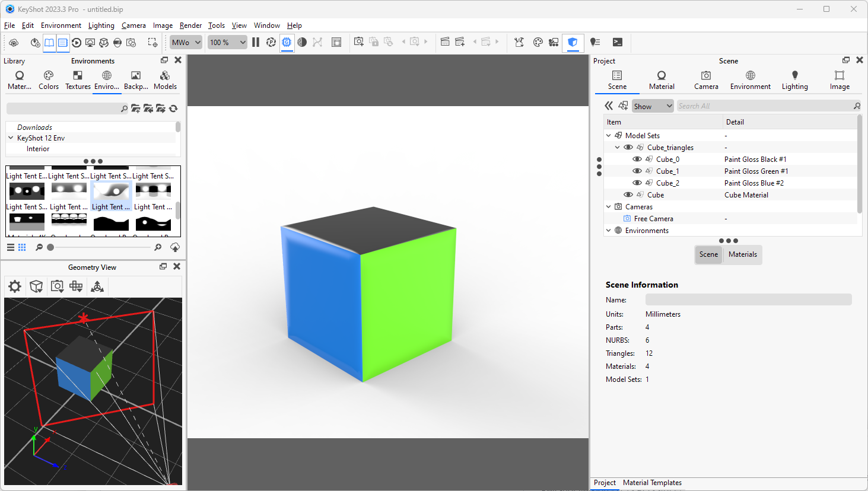Open the Configurator Wizard icon
Image resolution: width=868 pixels, height=491 pixels.
coord(554,42)
